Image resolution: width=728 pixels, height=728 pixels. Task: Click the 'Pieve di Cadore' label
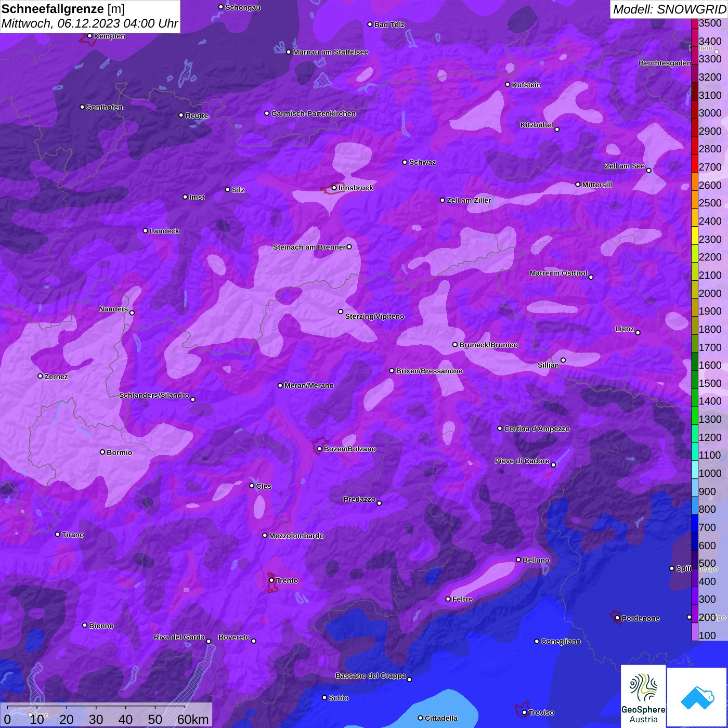(522, 461)
